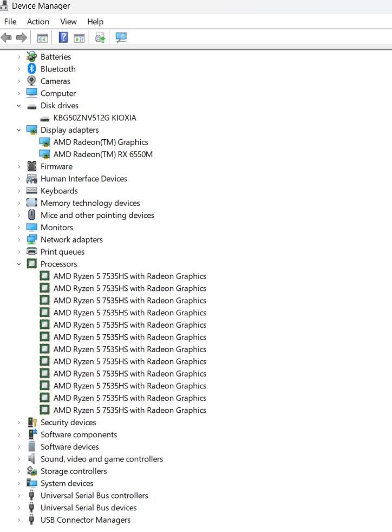Select the Firmware label

(56, 166)
